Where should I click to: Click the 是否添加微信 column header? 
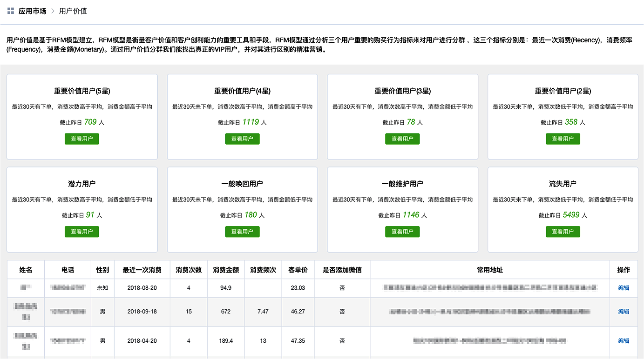(342, 270)
